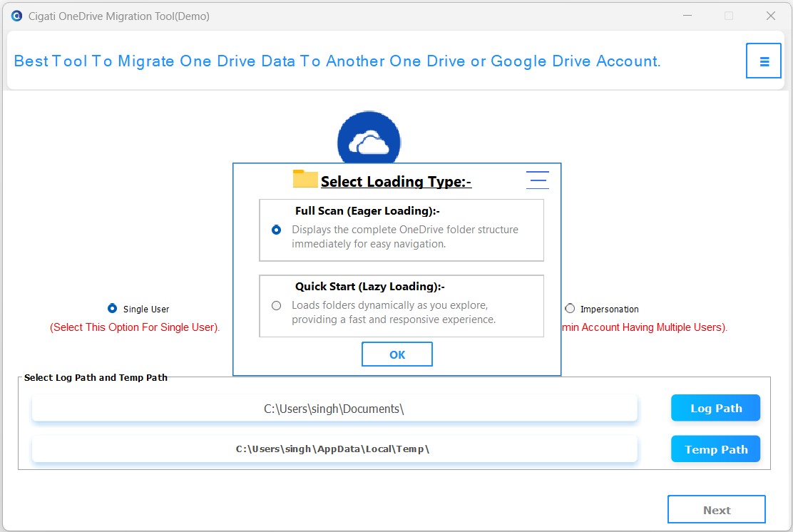Close the Cigati OneDrive Migration Tool window
Viewport: 793px width, 532px height.
tap(770, 16)
